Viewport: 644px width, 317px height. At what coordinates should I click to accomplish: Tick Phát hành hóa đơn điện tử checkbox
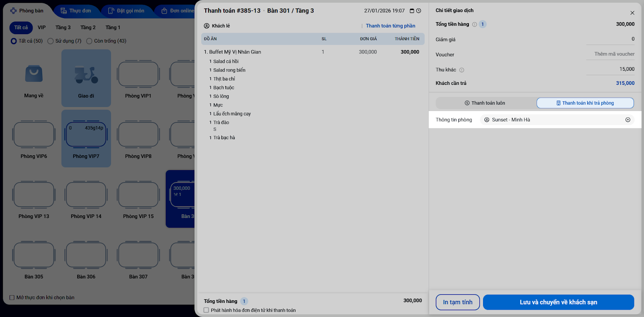(206, 310)
